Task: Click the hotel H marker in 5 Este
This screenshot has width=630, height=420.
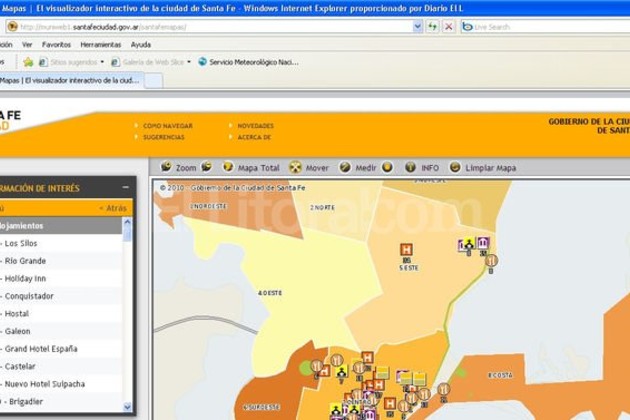Action: (x=406, y=249)
